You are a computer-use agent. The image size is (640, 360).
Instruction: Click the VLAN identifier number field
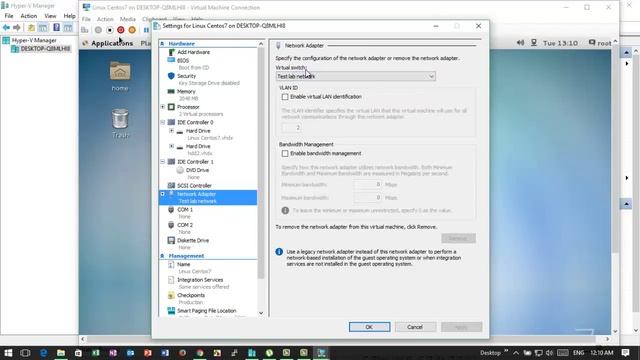point(292,127)
